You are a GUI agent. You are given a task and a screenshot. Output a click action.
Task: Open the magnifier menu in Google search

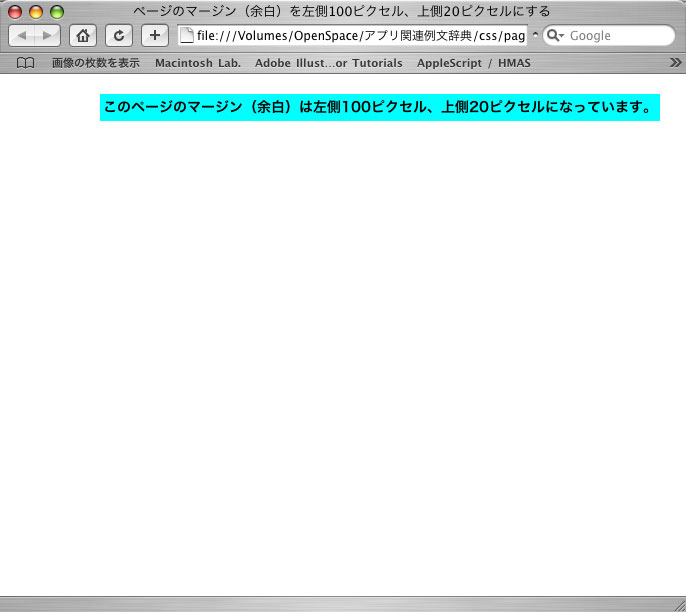tap(555, 36)
